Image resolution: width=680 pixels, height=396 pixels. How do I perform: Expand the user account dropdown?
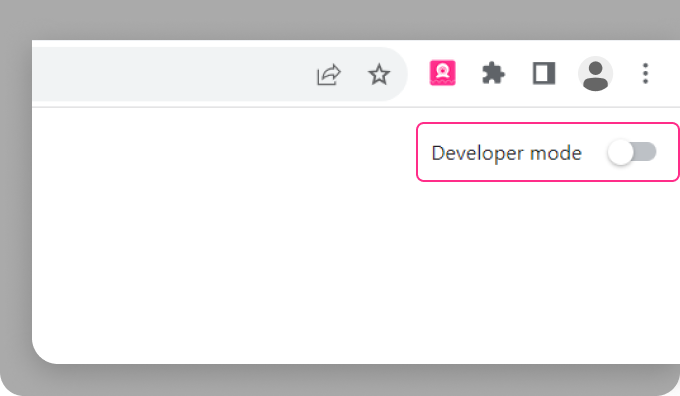pyautogui.click(x=595, y=74)
